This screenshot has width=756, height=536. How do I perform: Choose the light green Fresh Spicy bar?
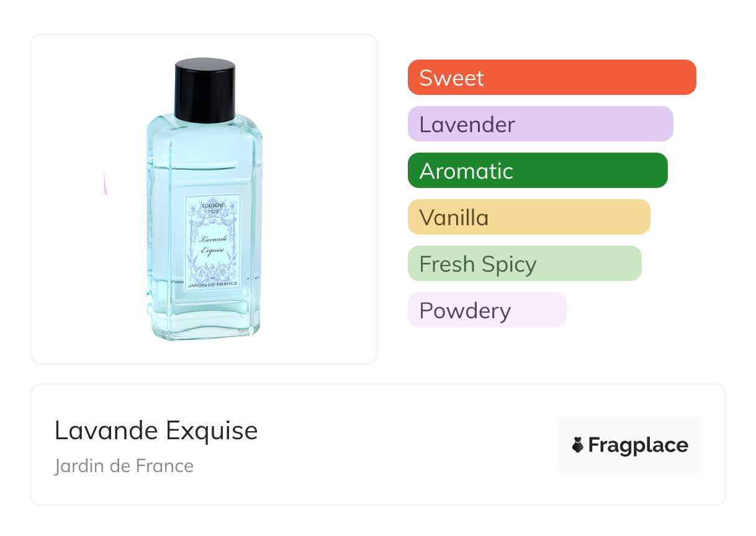click(x=524, y=264)
